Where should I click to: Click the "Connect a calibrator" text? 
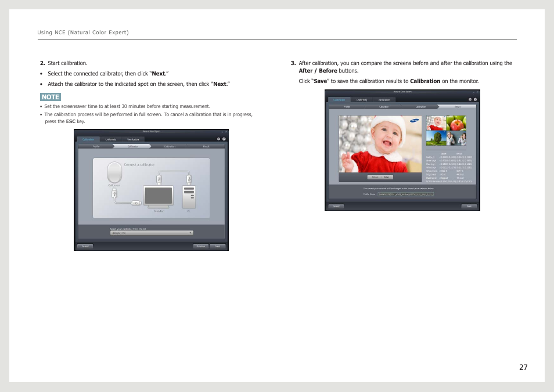pyautogui.click(x=139, y=165)
